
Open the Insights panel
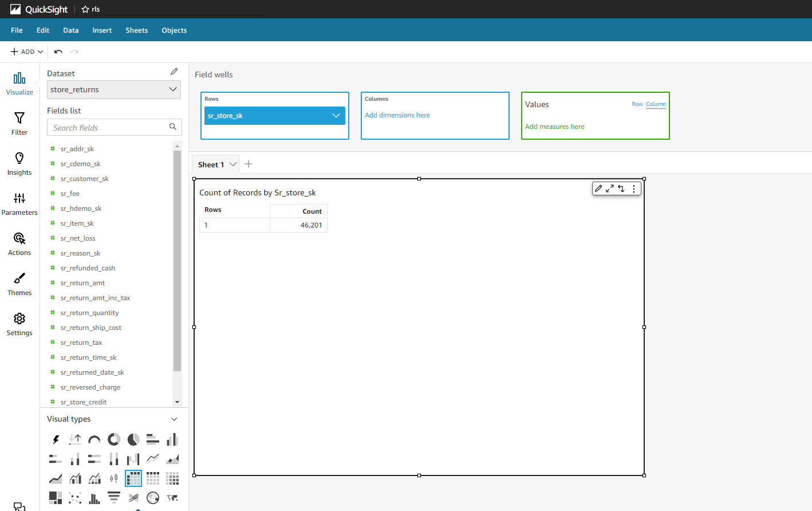[x=19, y=164]
